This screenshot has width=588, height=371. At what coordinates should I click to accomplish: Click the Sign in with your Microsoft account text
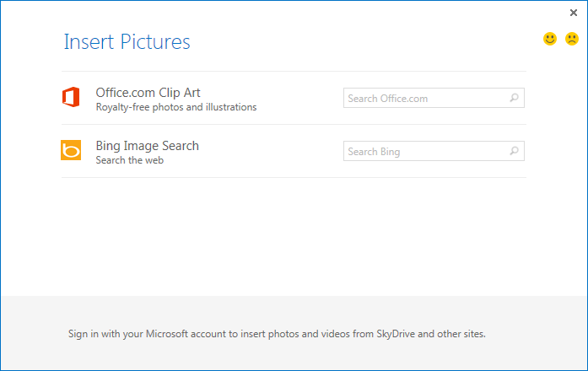277,334
